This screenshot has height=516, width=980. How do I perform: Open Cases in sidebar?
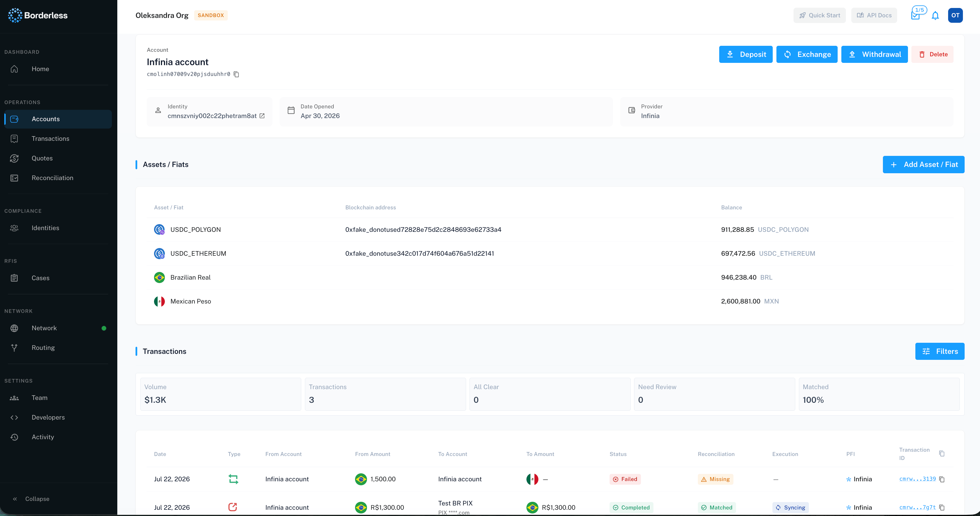tap(58, 278)
